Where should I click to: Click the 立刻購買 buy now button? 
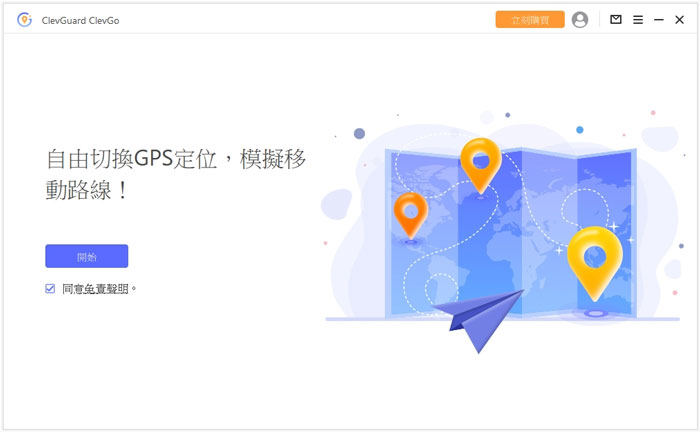[x=530, y=20]
